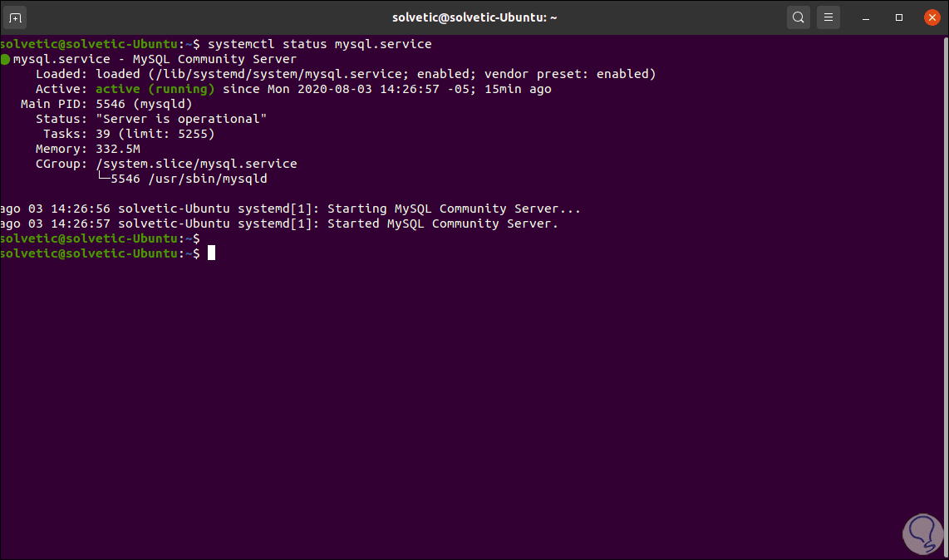This screenshot has height=560, width=949.
Task: Close the terminal window
Action: click(930, 17)
